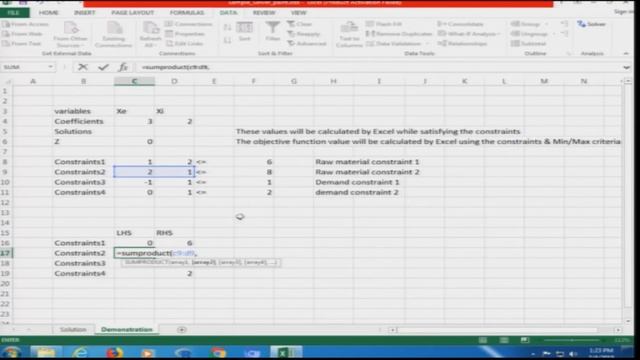Cancel formula entry with X icon
The width and height of the screenshot is (640, 360).
coord(83,67)
